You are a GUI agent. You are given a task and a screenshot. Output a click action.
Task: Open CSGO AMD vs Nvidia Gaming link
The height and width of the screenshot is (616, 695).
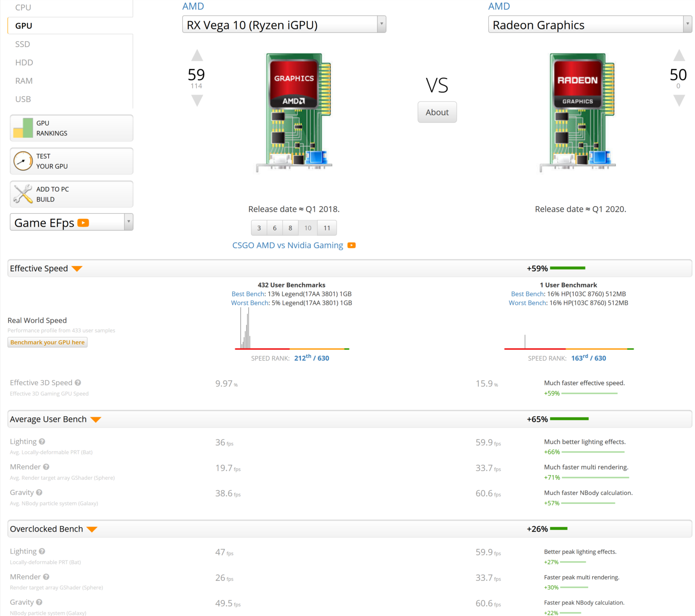tap(288, 245)
